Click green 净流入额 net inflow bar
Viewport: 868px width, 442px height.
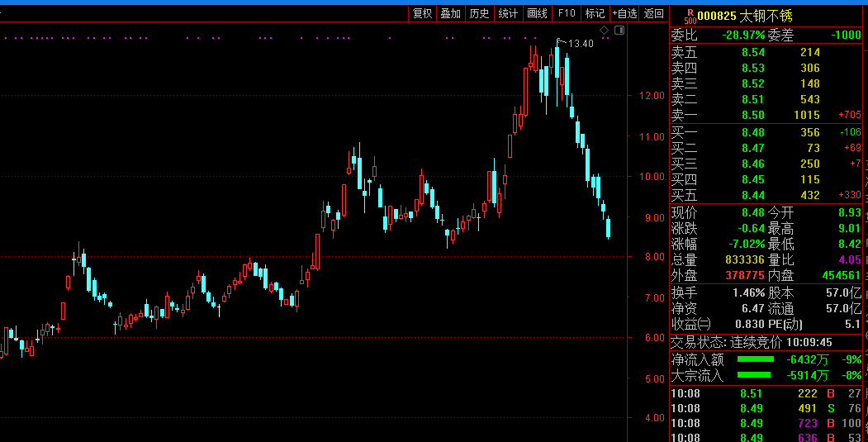coord(755,359)
